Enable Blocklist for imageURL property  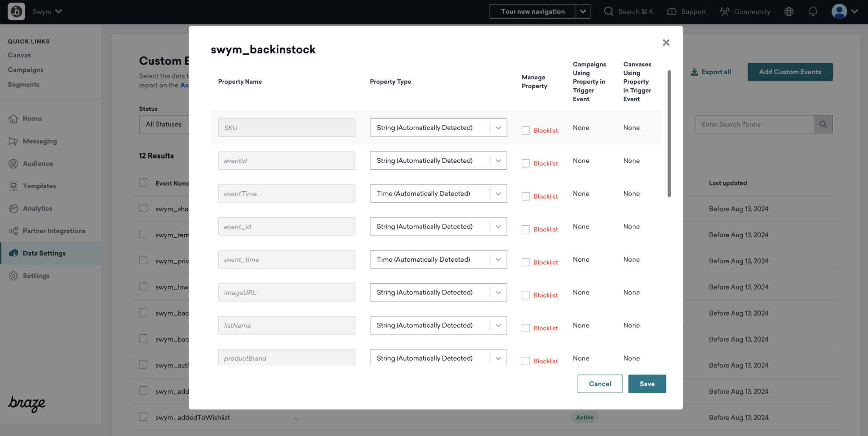coord(526,295)
